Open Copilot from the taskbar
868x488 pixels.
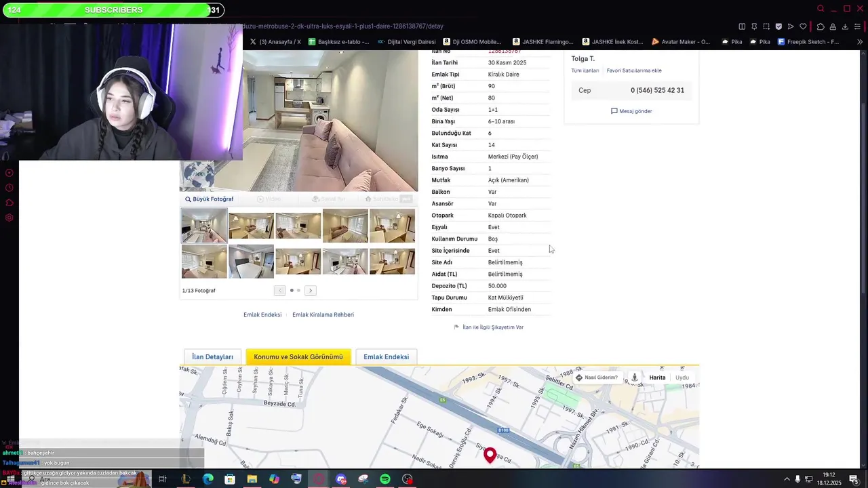pyautogui.click(x=274, y=479)
